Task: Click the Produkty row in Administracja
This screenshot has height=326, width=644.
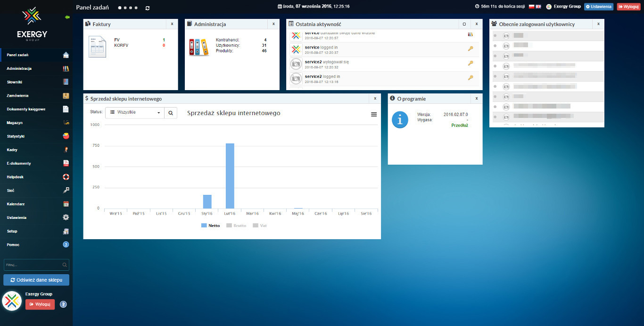Action: tap(241, 50)
